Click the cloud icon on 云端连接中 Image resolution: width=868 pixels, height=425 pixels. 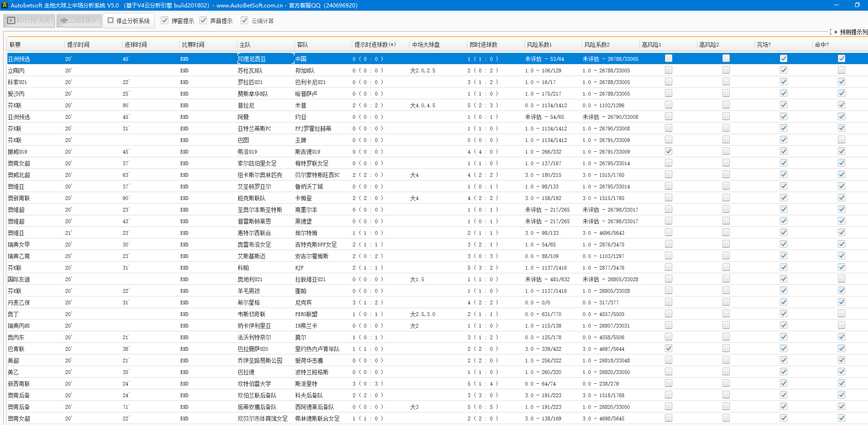point(64,21)
